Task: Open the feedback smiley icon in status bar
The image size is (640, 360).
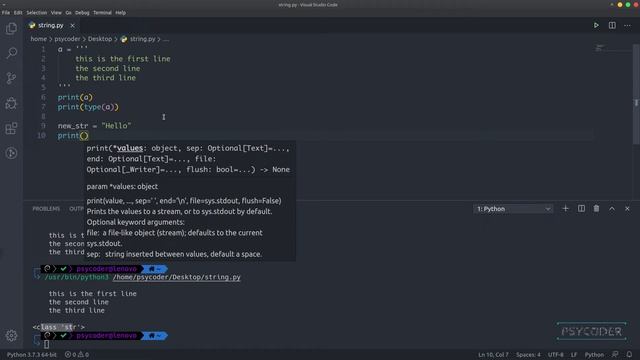Action: tap(615, 355)
